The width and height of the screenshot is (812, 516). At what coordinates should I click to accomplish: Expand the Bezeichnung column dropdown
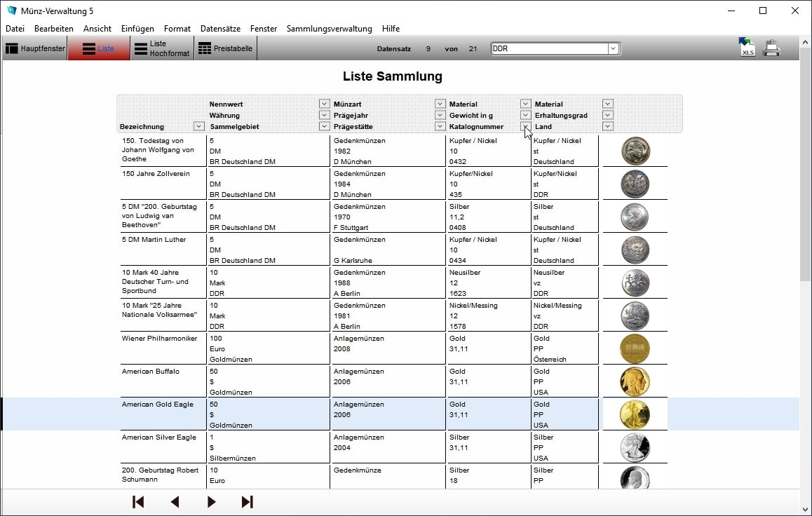click(x=198, y=126)
